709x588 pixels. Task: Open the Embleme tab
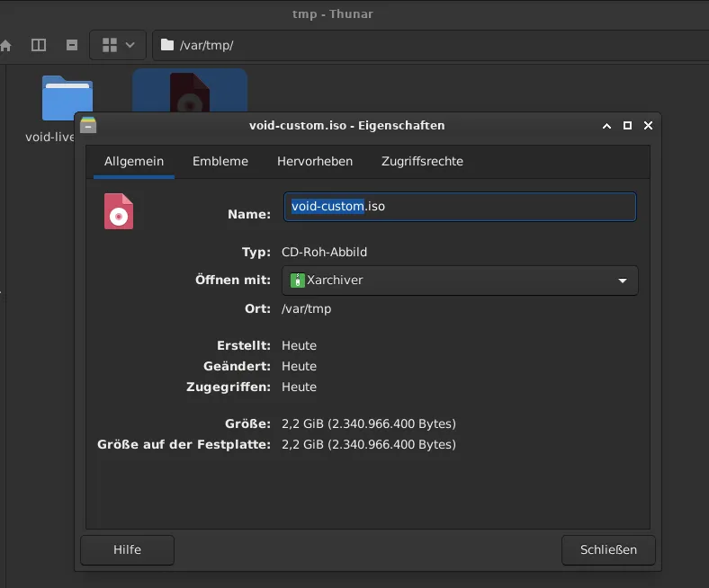220,162
